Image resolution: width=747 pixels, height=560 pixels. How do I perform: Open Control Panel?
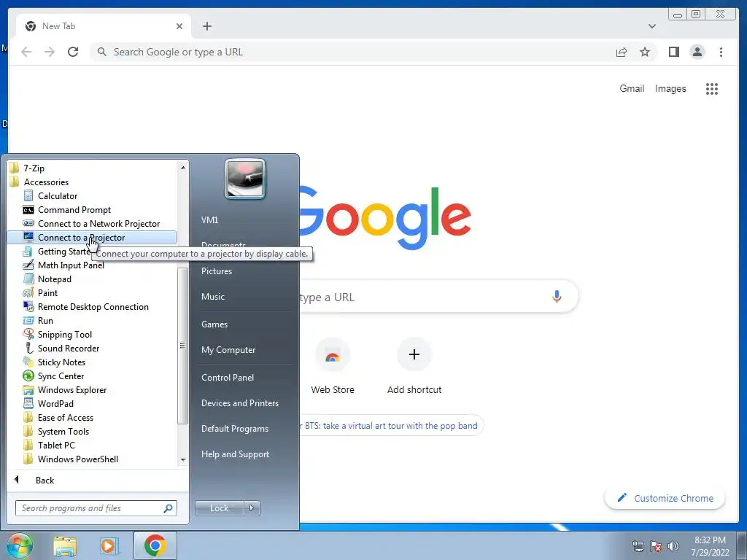pos(228,378)
